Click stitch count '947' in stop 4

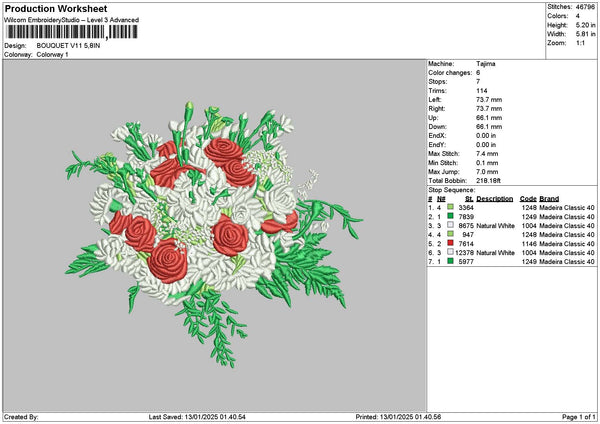(x=468, y=235)
